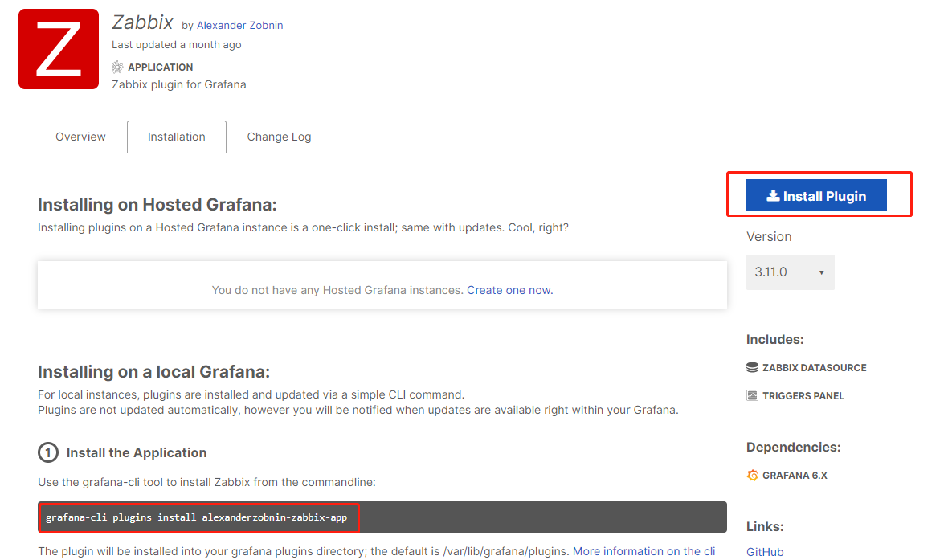The image size is (944, 560).
Task: Select the Installation tab
Action: coord(177,137)
